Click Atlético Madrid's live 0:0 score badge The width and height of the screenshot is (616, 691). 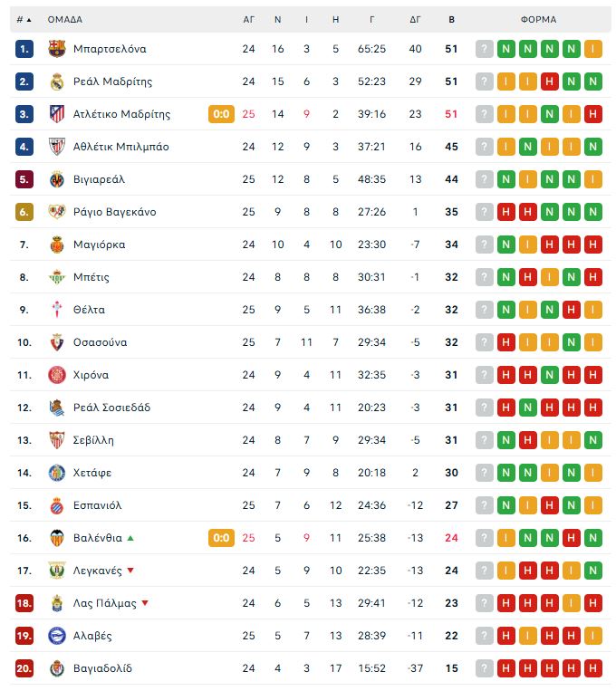click(x=221, y=114)
